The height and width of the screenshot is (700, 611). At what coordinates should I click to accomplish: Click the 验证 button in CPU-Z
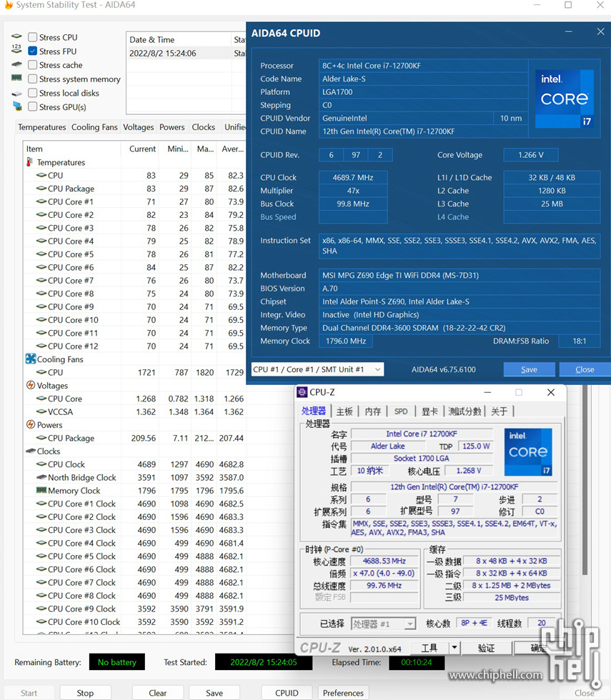coord(487,648)
